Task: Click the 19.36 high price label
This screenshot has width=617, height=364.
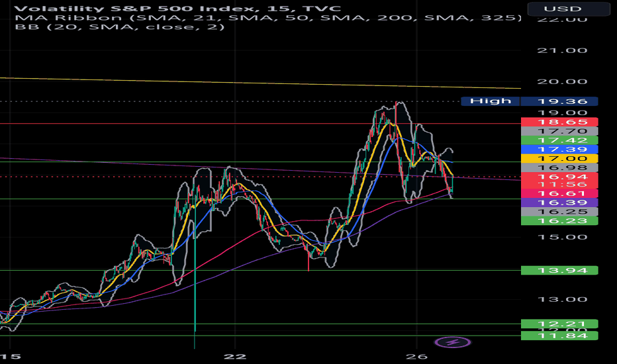Action: [559, 101]
